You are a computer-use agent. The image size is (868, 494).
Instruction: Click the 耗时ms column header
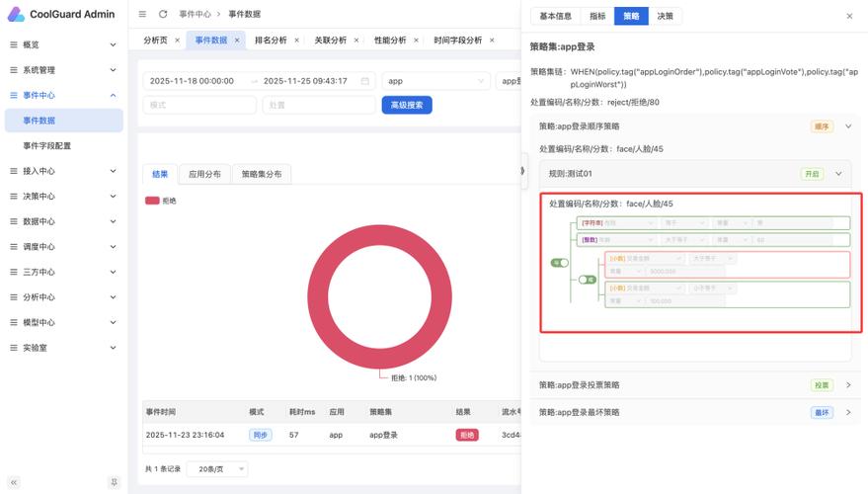tap(302, 412)
